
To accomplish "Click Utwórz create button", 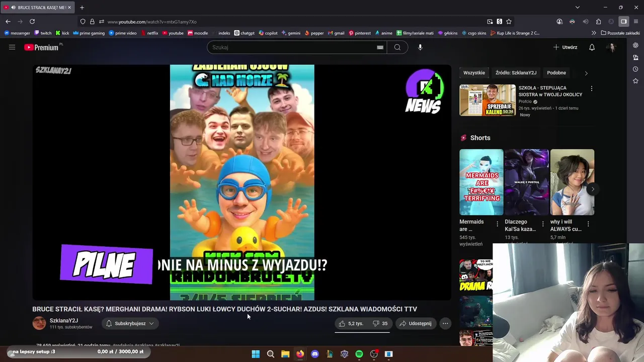I will coord(565,47).
